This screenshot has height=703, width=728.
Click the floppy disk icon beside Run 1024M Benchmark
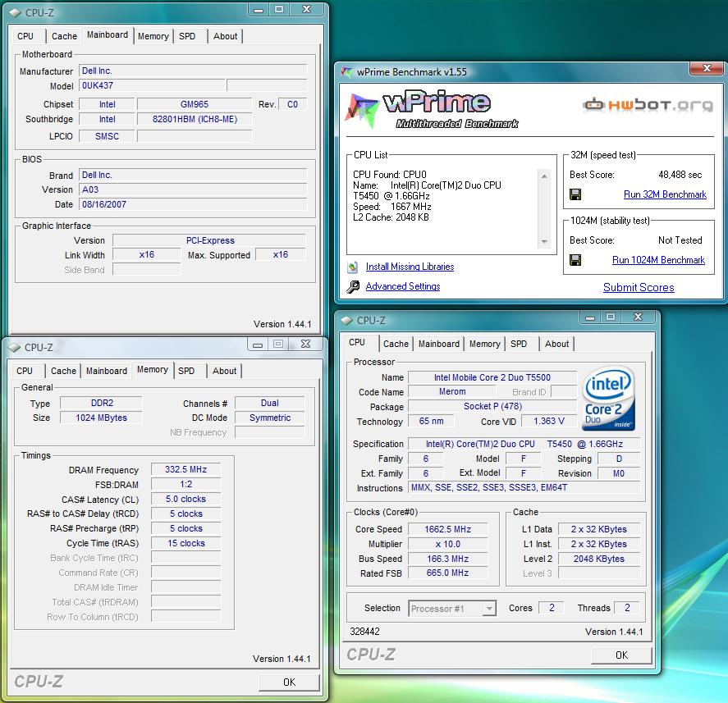575,260
